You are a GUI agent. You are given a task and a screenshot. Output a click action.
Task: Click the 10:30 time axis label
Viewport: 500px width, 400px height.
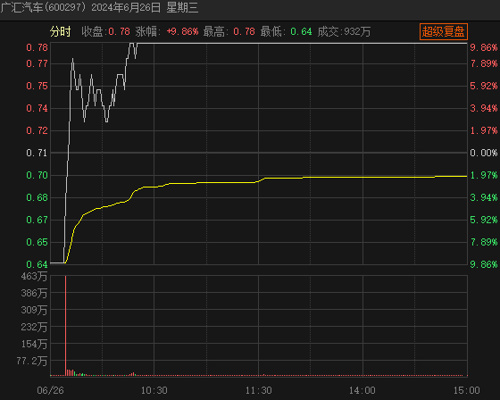click(x=154, y=390)
